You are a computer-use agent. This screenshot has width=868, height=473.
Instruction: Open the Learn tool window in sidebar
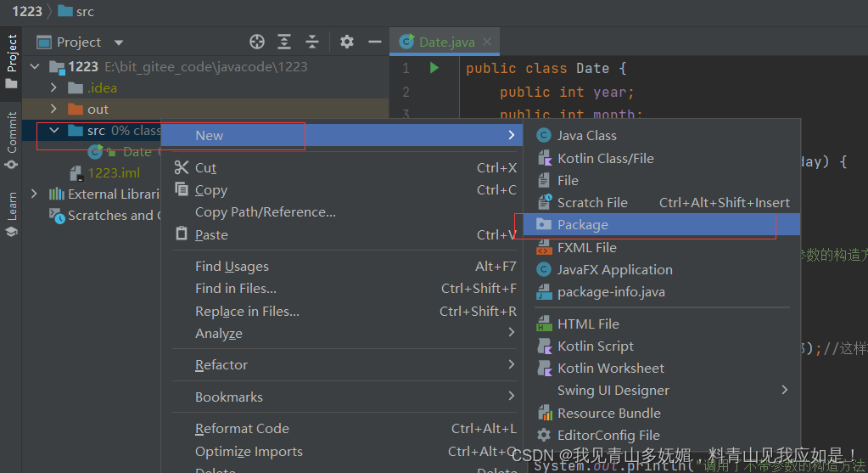tap(12, 212)
